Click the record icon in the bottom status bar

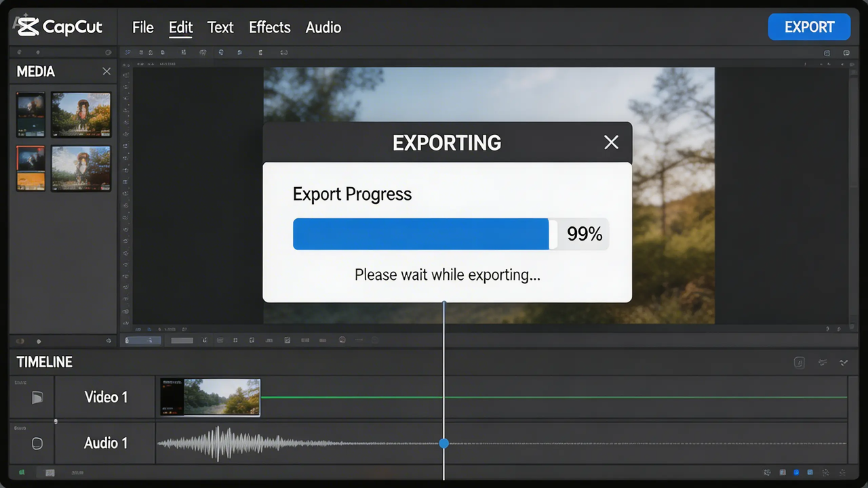point(22,472)
